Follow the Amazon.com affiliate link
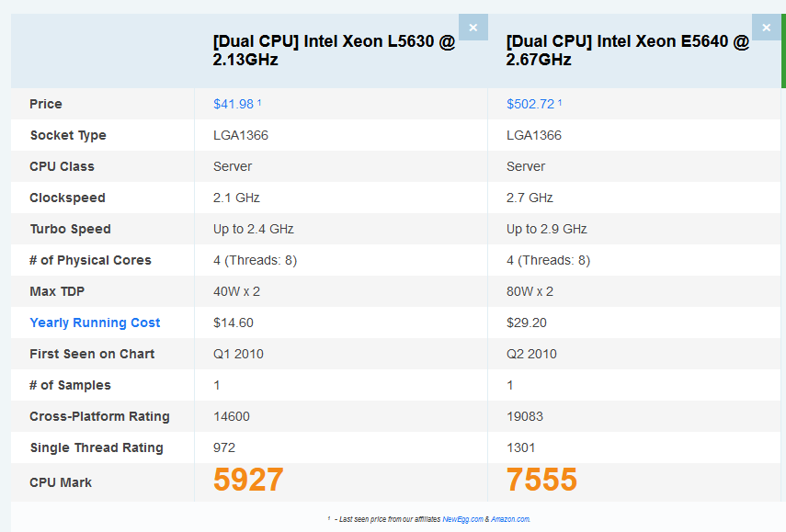The width and height of the screenshot is (786, 532). tap(510, 519)
